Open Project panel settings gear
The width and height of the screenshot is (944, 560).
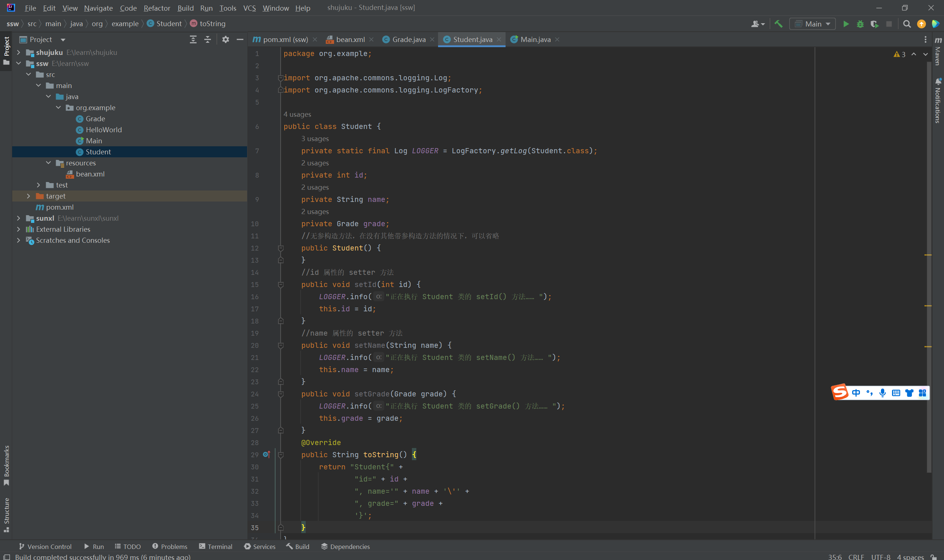225,40
